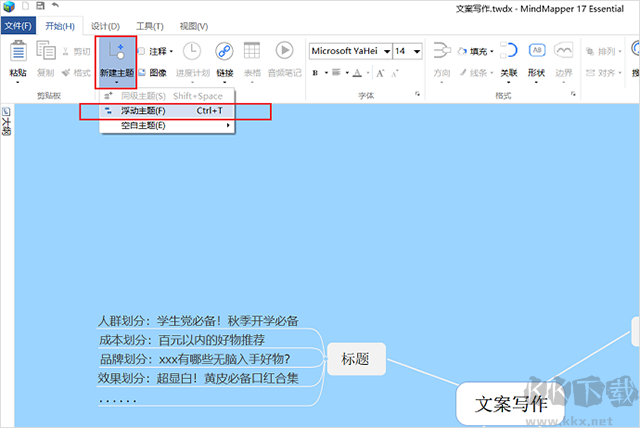Click the Save floppy disk icon
The image size is (640, 428).
click(x=40, y=6)
